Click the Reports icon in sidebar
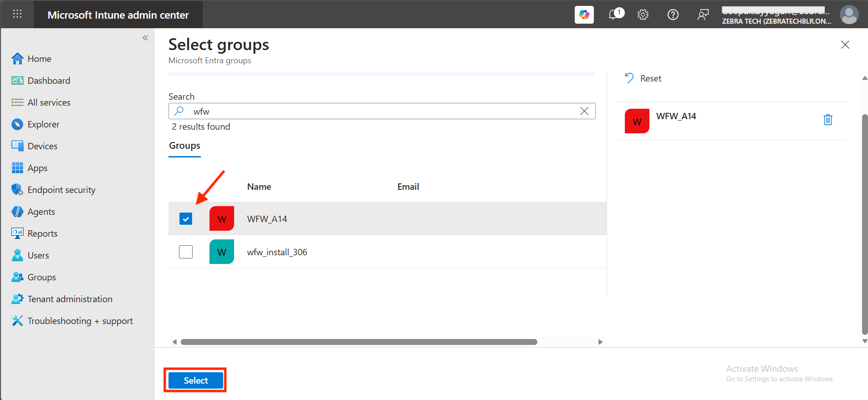Viewport: 868px width, 400px height. coord(17,233)
